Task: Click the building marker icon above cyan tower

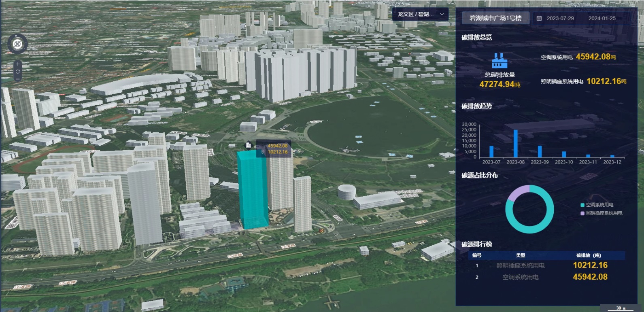Action: click(249, 145)
